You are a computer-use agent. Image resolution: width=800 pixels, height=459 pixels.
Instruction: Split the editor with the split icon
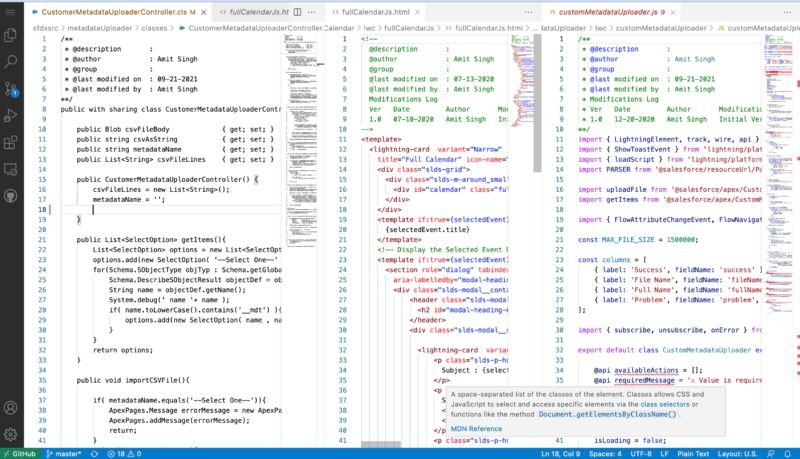coord(297,12)
